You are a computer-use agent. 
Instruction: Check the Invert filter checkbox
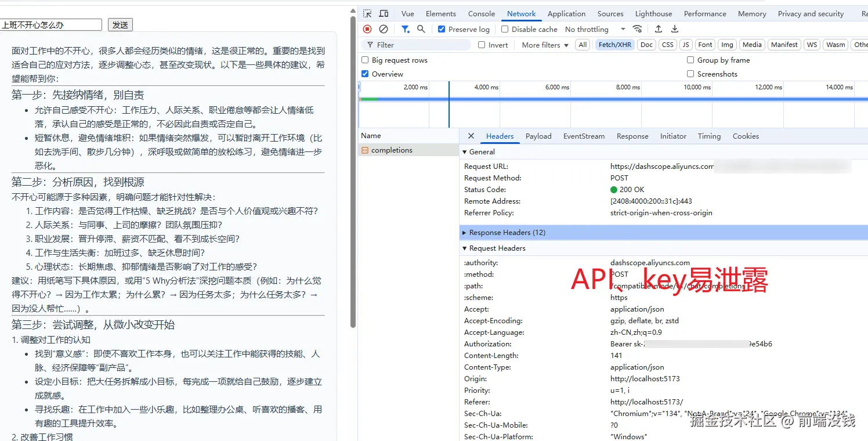(482, 45)
